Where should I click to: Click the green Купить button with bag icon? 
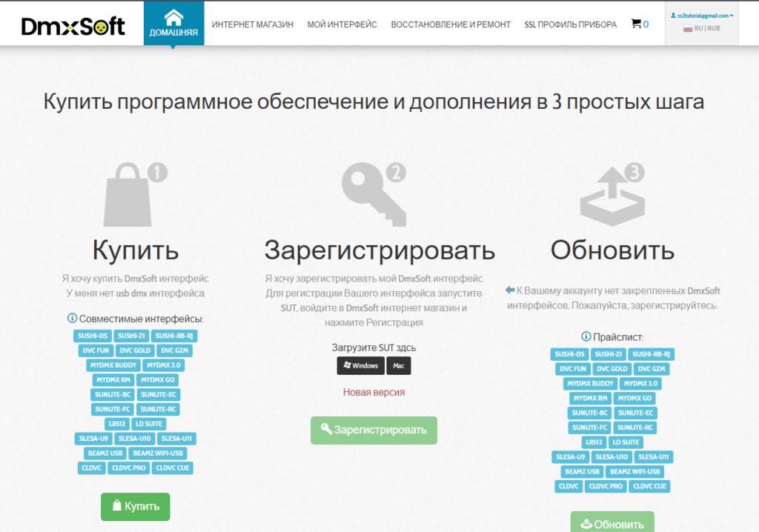click(x=136, y=506)
